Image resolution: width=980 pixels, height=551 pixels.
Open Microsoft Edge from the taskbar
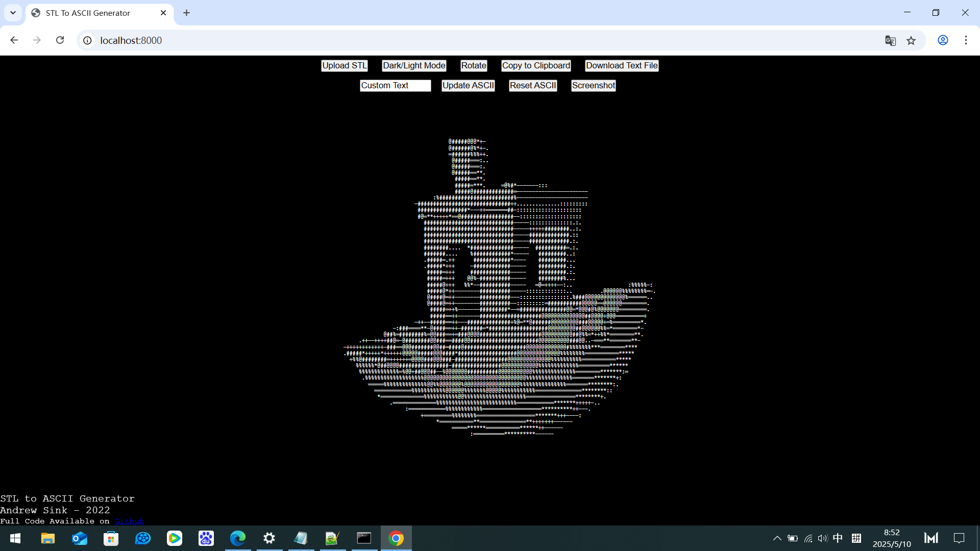pos(237,538)
